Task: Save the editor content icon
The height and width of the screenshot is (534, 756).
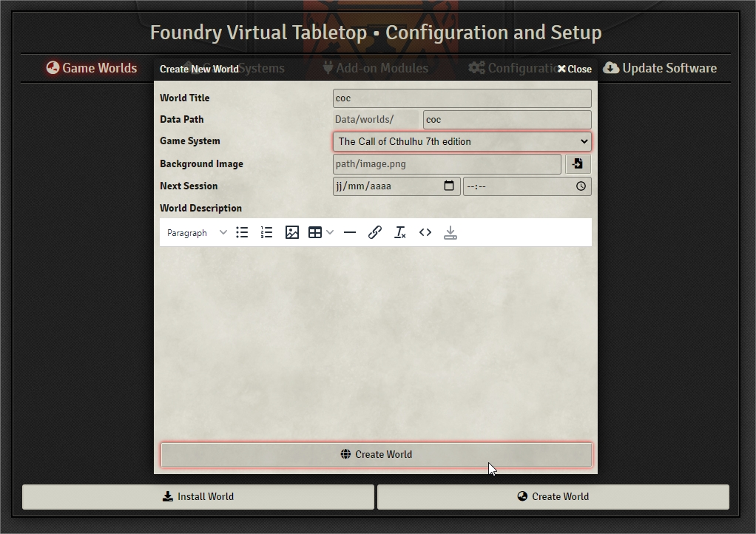Action: [x=450, y=232]
